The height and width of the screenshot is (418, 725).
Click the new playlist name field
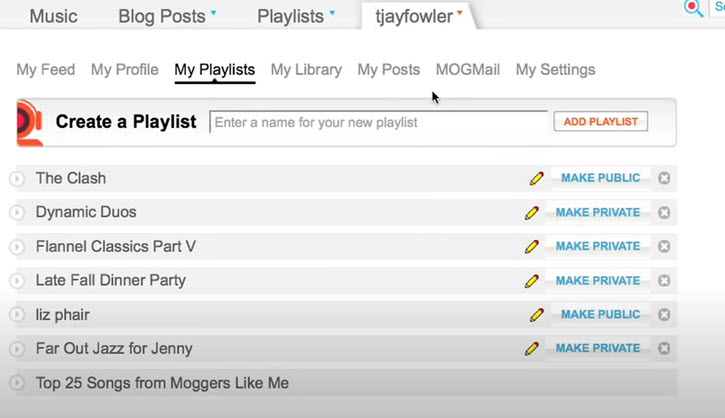click(x=378, y=122)
